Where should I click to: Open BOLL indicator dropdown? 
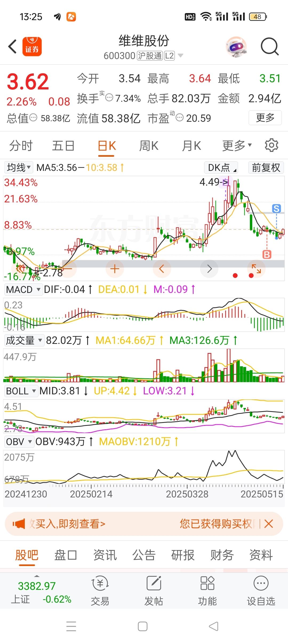[21, 391]
